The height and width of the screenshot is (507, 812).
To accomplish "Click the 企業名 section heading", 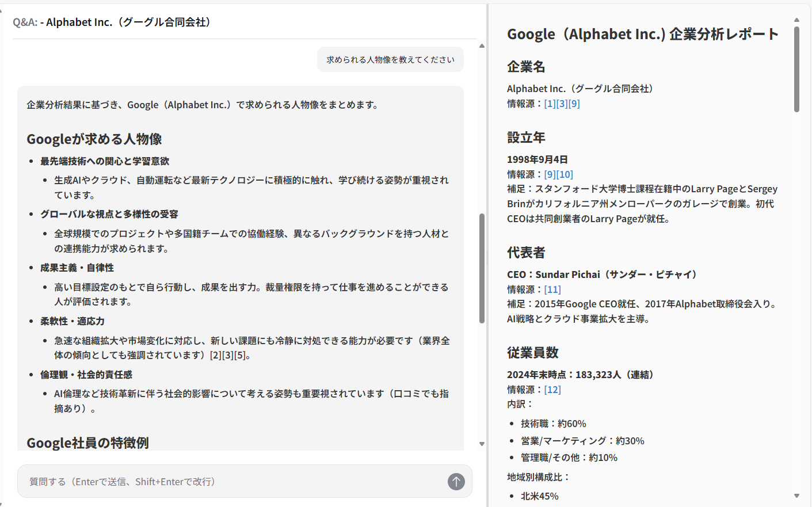I will (x=526, y=67).
